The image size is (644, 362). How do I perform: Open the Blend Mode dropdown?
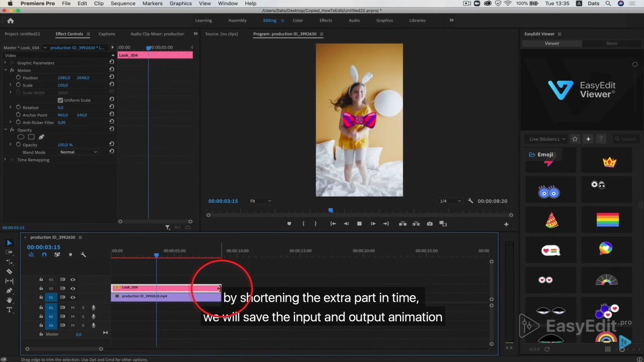coord(79,152)
